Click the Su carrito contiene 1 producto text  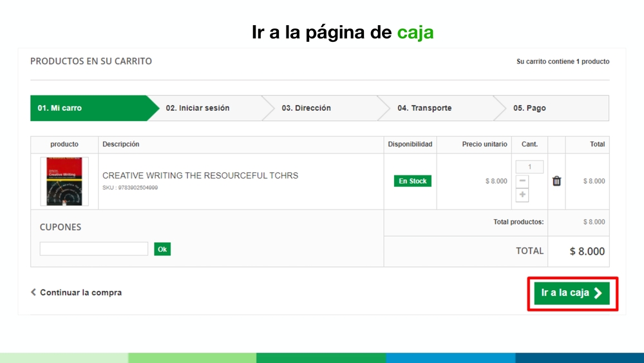pyautogui.click(x=563, y=61)
